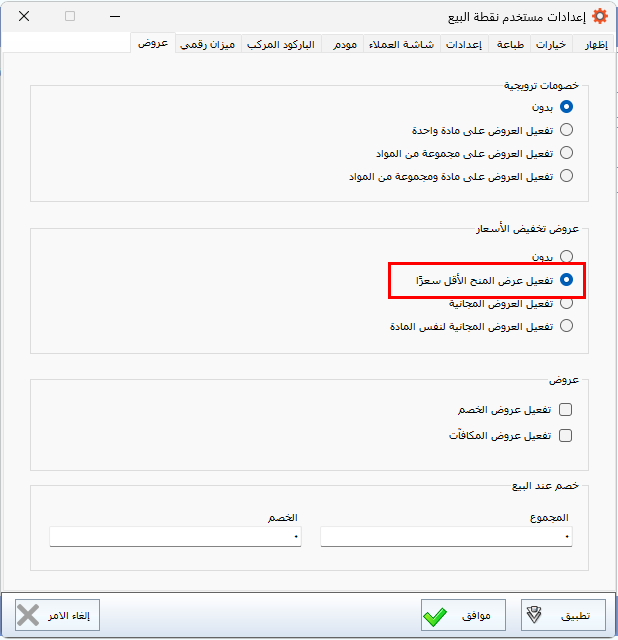Open the الباركود المركب tab
This screenshot has width=618, height=640.
click(x=281, y=45)
